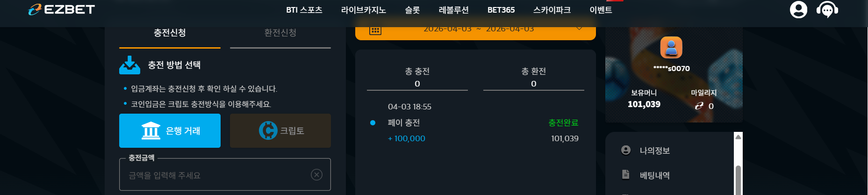868x195 pixels.
Task: Open 라이브카지노 menu
Action: click(364, 10)
